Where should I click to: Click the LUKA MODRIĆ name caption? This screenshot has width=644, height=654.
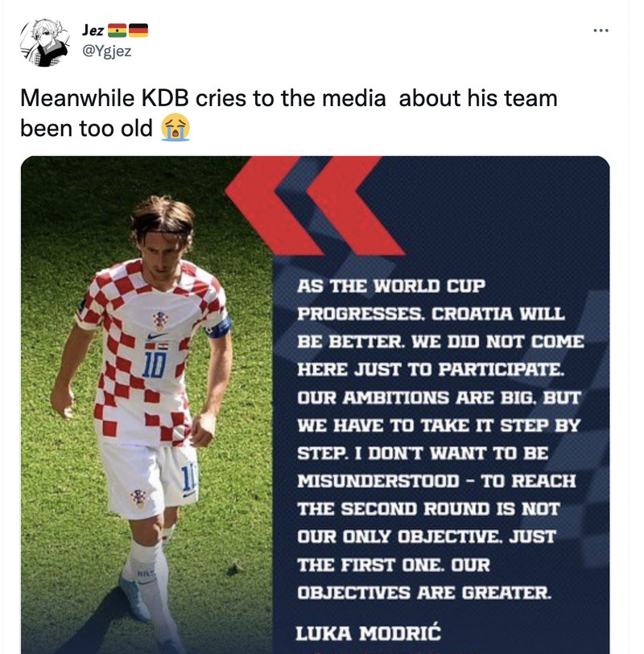point(369,632)
